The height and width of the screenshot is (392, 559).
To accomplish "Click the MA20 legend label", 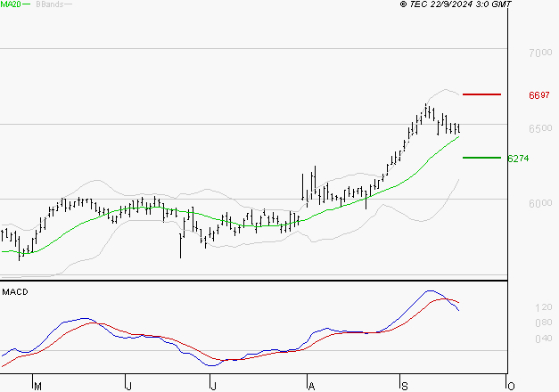I will pos(11,4).
